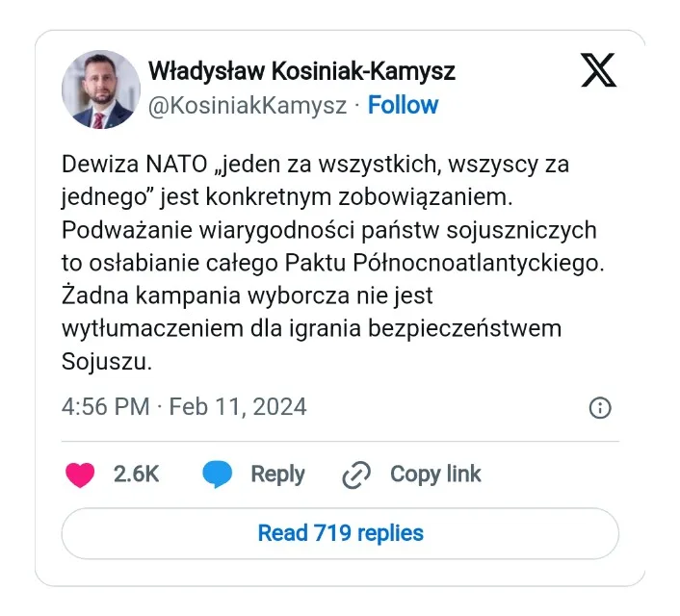Like the tweet with the heart icon
The height and width of the screenshot is (616, 680).
[80, 474]
